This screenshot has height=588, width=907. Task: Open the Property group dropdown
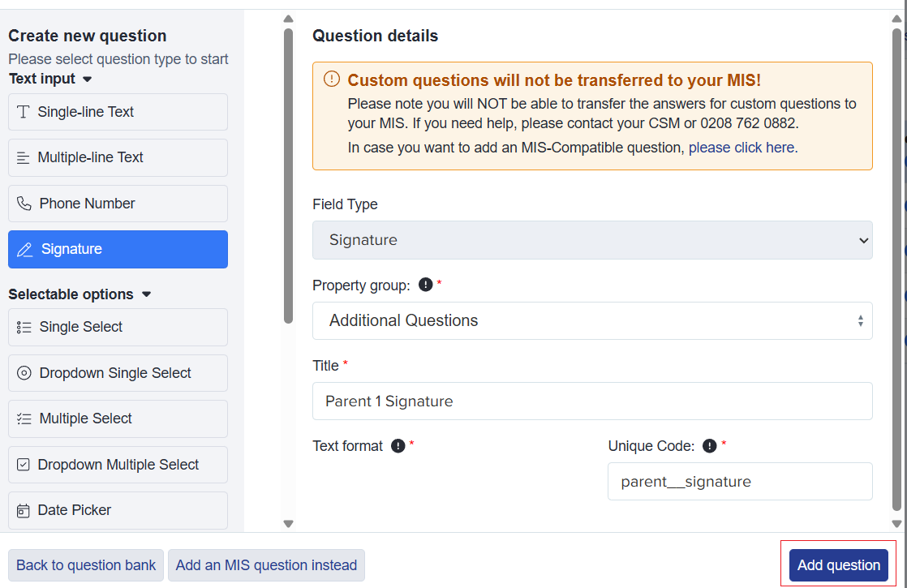(592, 321)
